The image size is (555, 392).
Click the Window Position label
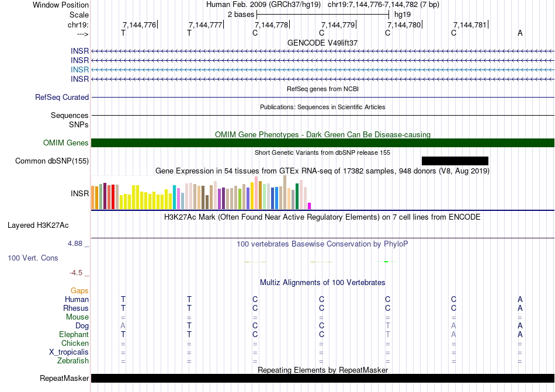pyautogui.click(x=61, y=5)
